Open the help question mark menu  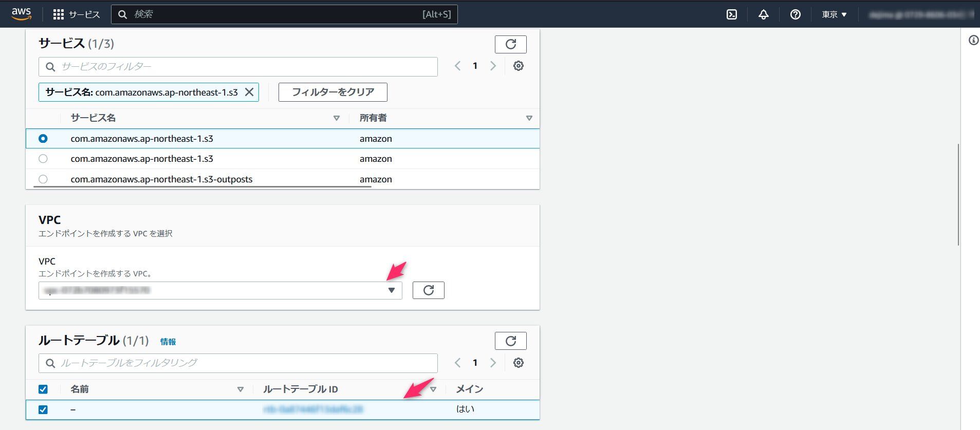tap(795, 14)
